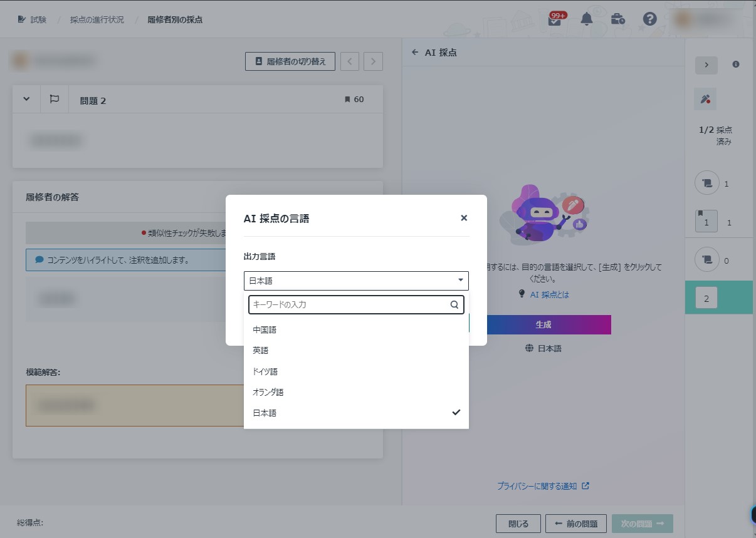Open the messages icon with 99+ badge
This screenshot has width=756, height=538.
click(x=555, y=19)
